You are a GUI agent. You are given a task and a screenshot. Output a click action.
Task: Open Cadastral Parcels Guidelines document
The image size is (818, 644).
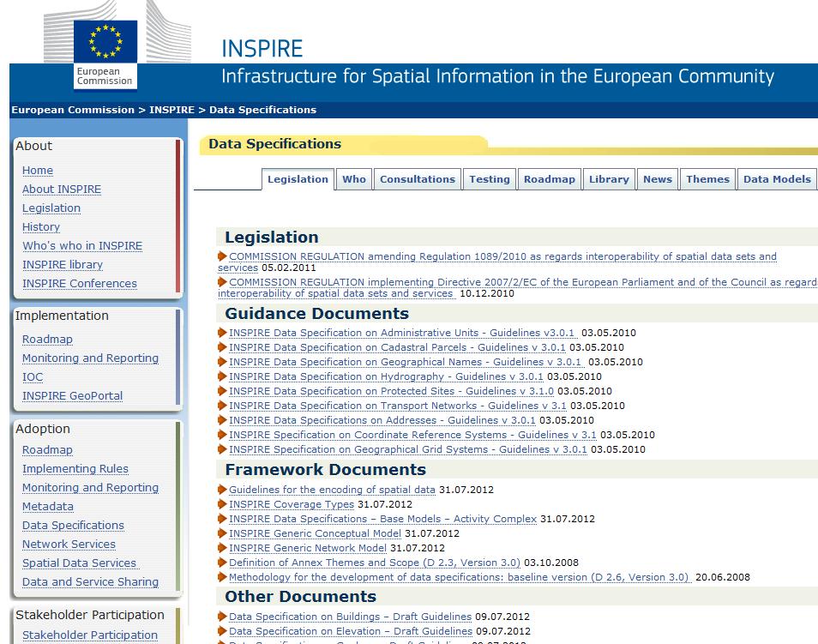(397, 347)
